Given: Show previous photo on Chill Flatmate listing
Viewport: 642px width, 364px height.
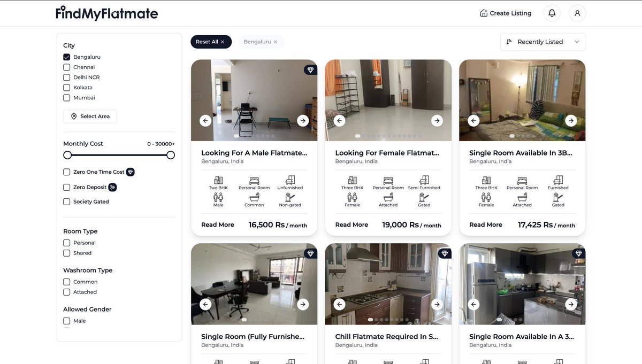Looking at the screenshot, I should [340, 304].
